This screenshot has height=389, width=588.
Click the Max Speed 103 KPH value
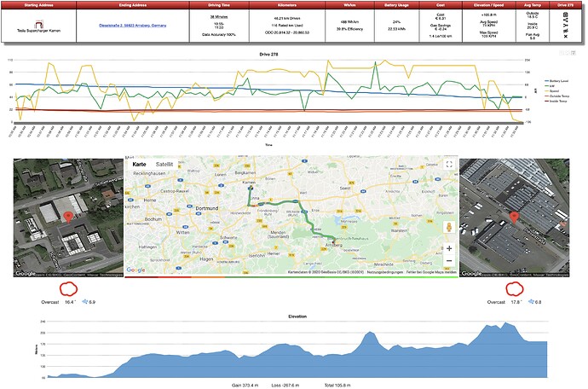[488, 34]
